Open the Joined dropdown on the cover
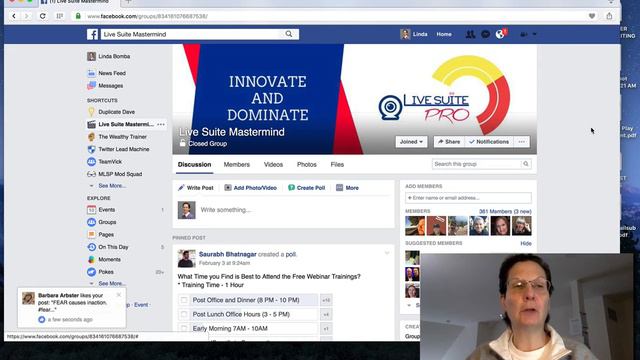This screenshot has width=640, height=360. (411, 142)
